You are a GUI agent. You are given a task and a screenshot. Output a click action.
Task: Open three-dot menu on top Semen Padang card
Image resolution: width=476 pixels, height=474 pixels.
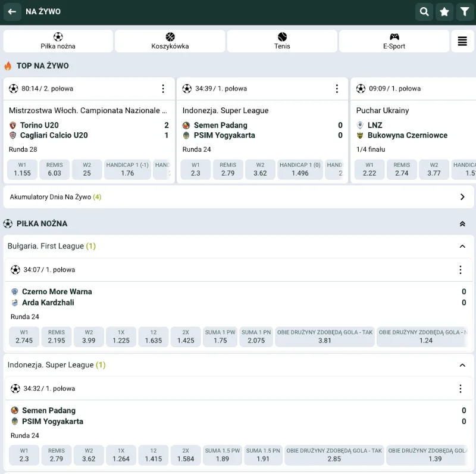tap(337, 89)
